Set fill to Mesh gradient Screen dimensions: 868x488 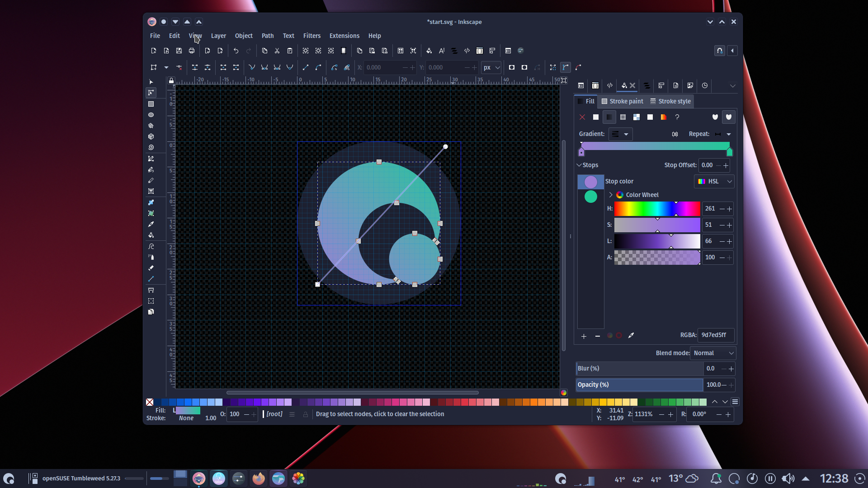click(637, 117)
